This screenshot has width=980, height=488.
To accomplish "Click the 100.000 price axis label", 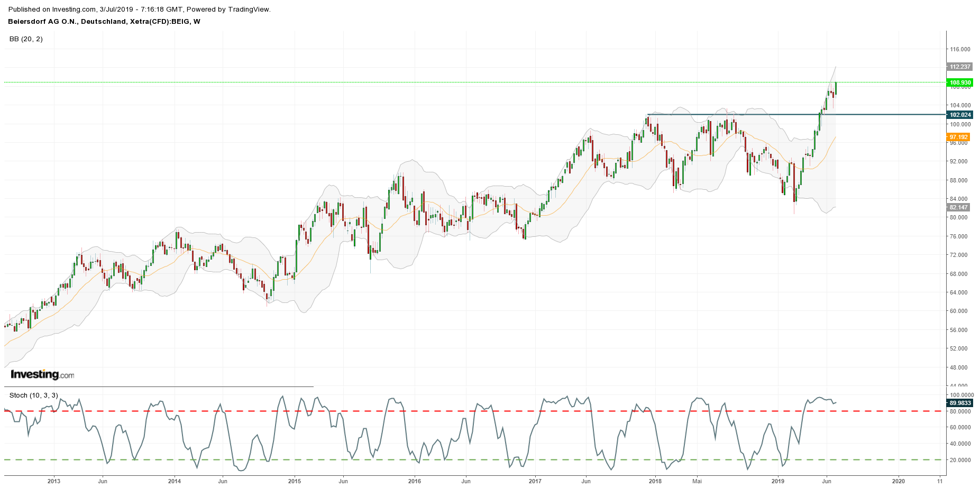I will pyautogui.click(x=960, y=124).
